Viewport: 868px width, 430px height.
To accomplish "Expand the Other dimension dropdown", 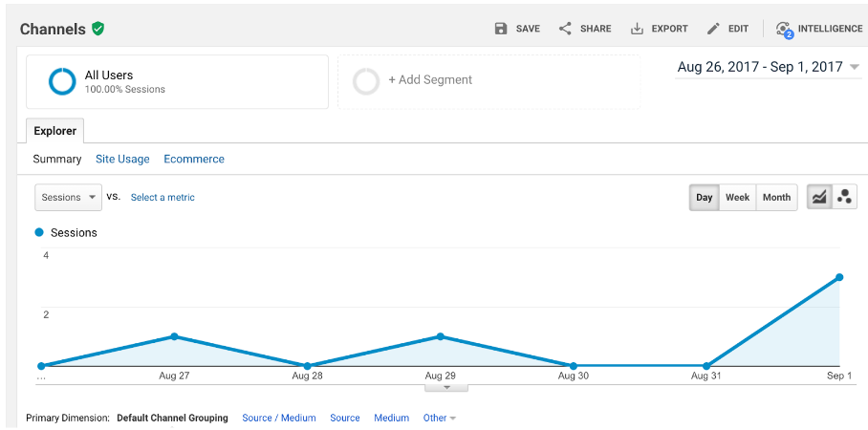I will [x=439, y=418].
